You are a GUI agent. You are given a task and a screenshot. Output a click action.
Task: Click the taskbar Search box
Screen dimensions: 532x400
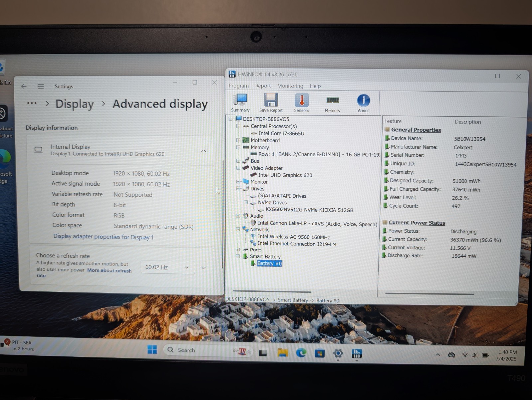click(208, 350)
